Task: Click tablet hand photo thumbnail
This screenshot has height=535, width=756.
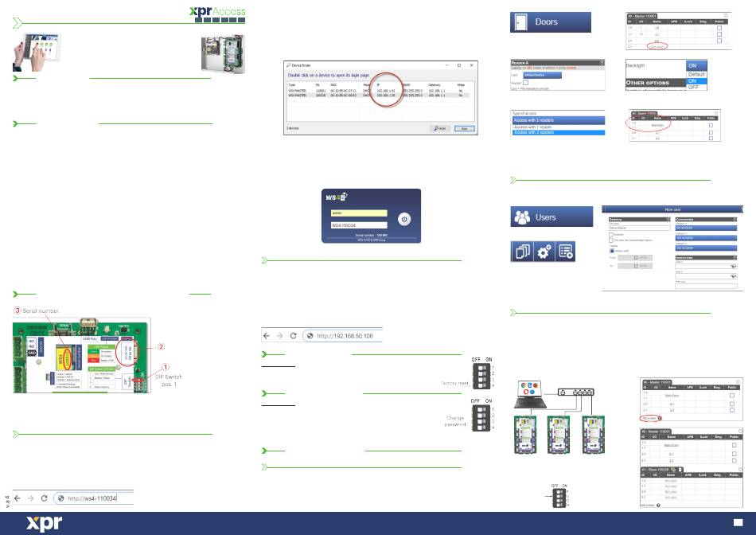Action: [37, 52]
